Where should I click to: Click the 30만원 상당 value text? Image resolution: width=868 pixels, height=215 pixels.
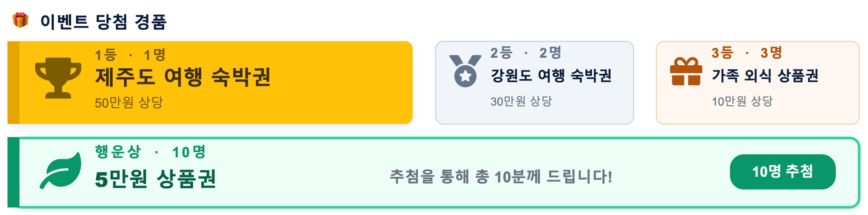521,101
